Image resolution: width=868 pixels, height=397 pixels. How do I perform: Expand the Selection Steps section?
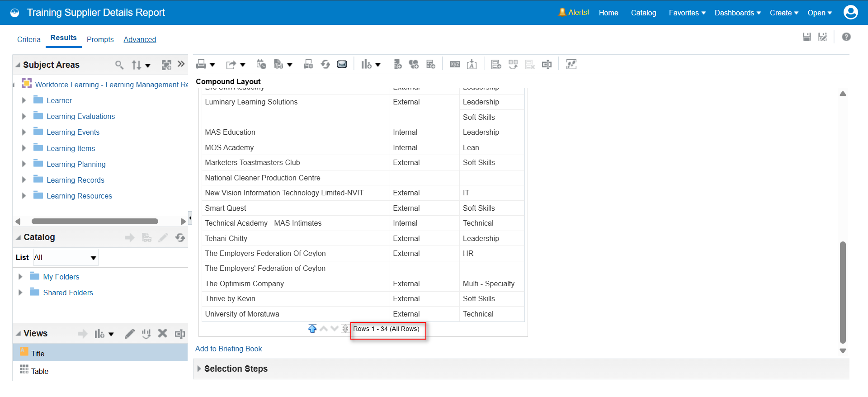pos(199,369)
